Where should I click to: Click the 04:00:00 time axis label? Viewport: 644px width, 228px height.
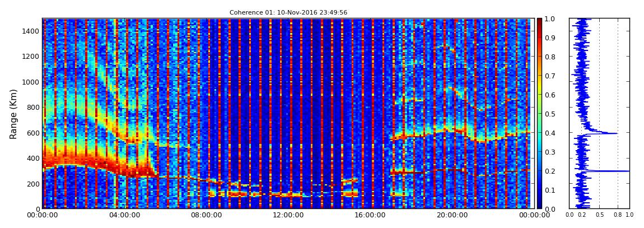coord(123,215)
